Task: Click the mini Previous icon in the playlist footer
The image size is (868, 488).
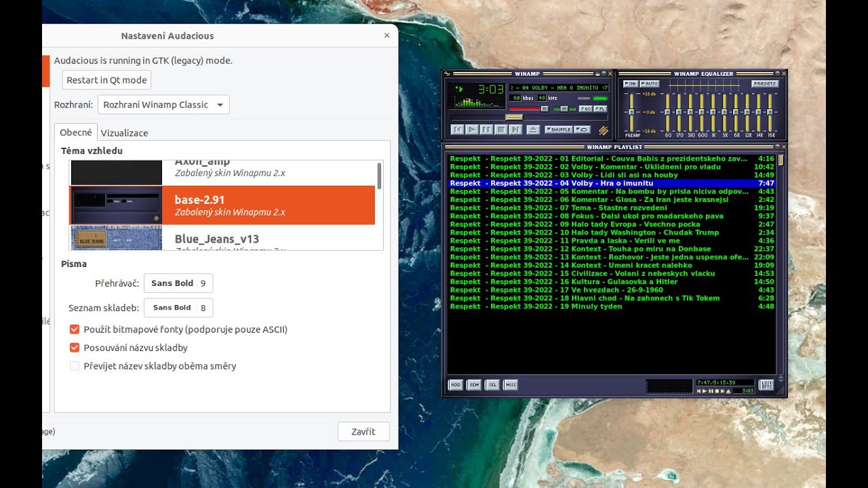Action: coord(699,391)
